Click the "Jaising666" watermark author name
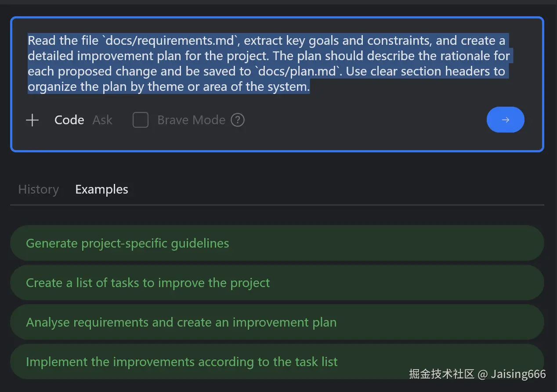The height and width of the screenshot is (392, 557). [x=519, y=374]
